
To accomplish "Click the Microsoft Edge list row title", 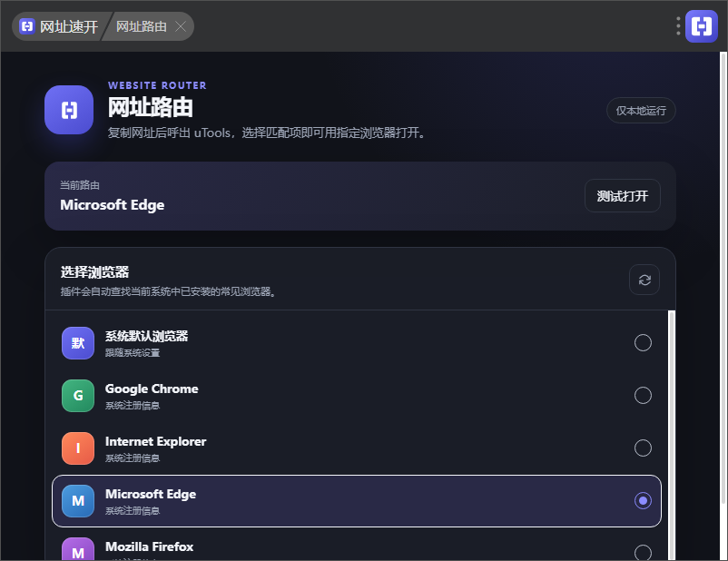I will [151, 494].
